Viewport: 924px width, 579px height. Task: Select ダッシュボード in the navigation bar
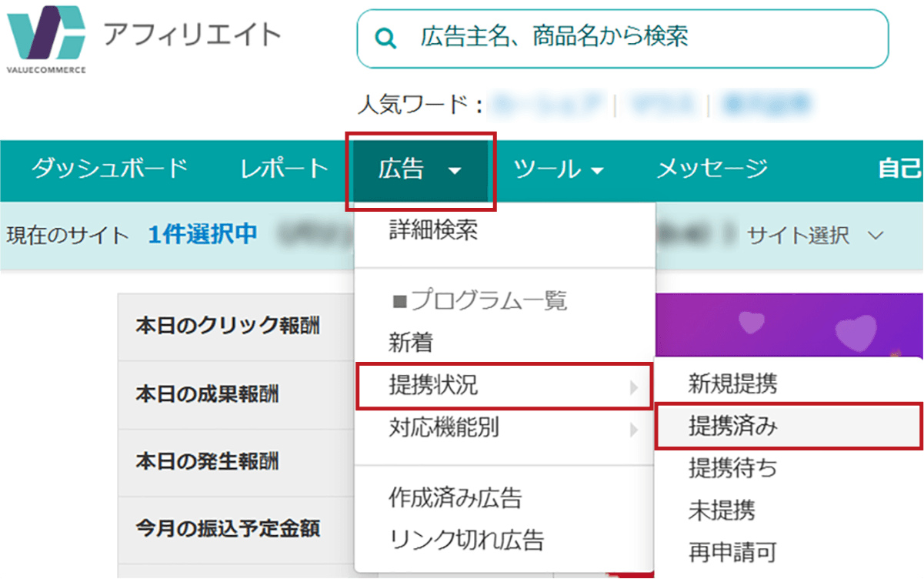click(x=109, y=168)
